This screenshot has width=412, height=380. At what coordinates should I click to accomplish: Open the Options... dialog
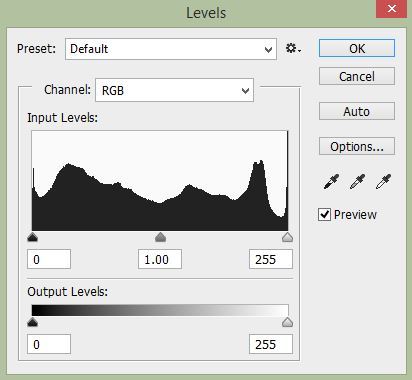(357, 146)
